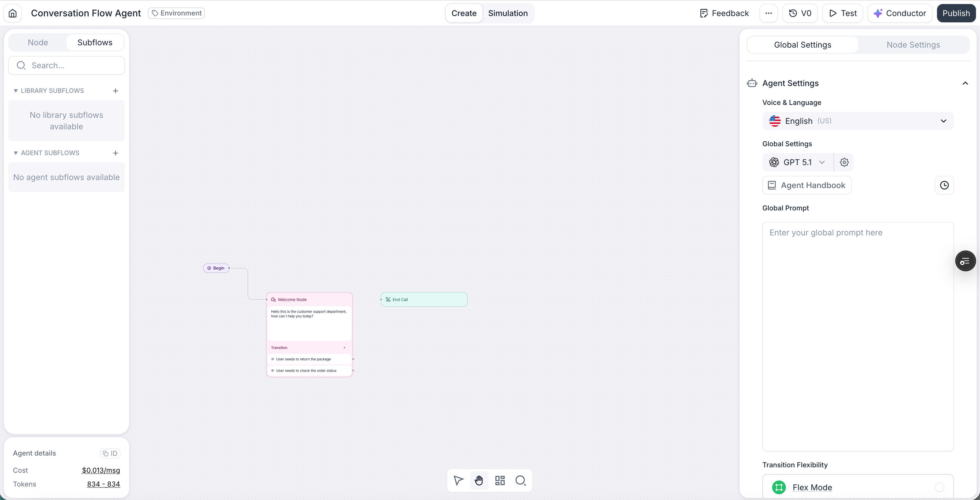Open the Global Settings tab

(802, 45)
